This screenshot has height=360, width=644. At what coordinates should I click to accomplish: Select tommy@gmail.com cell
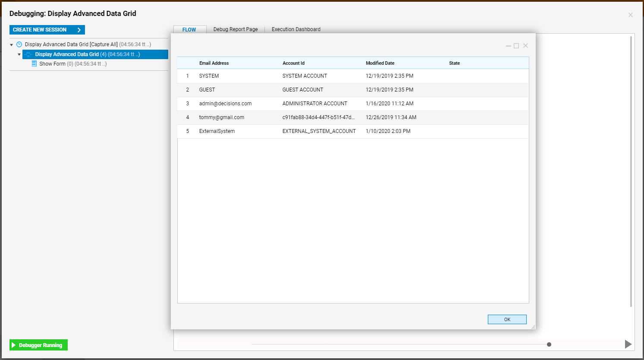pos(222,117)
